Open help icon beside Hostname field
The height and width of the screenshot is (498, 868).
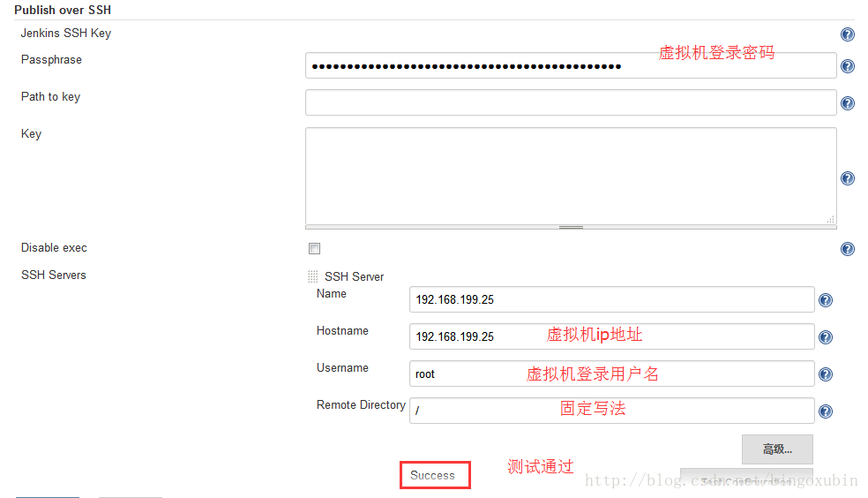826,337
